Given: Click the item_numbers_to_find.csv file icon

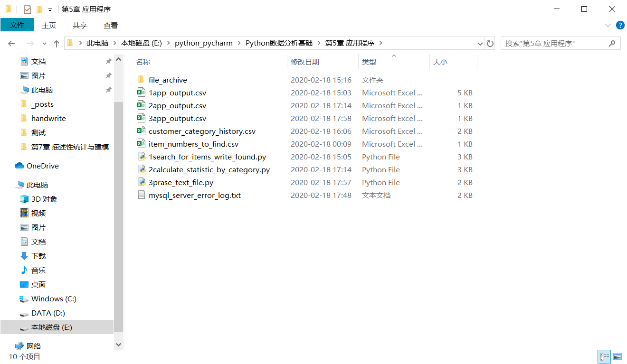Looking at the screenshot, I should (141, 144).
